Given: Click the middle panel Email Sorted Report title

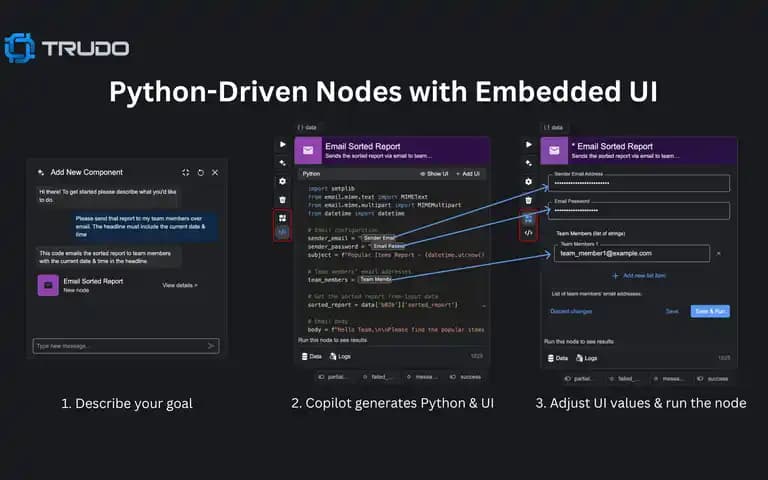Looking at the screenshot, I should pyautogui.click(x=362, y=146).
